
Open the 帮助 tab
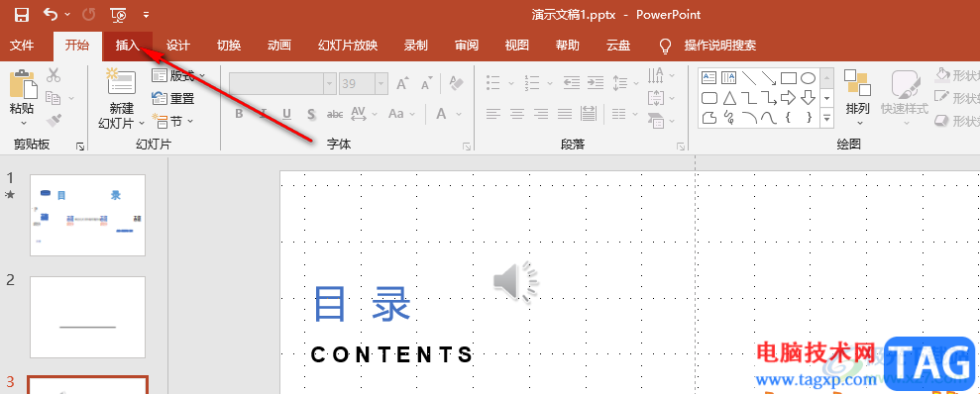(568, 45)
